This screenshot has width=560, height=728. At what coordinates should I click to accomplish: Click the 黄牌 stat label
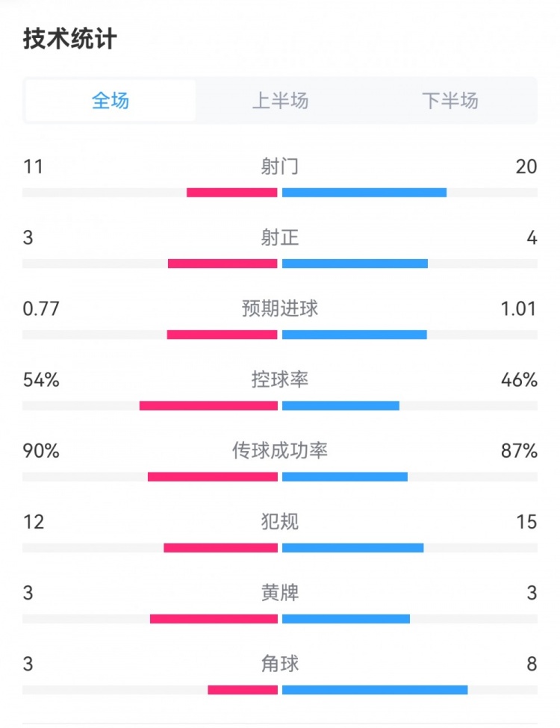pos(280,593)
